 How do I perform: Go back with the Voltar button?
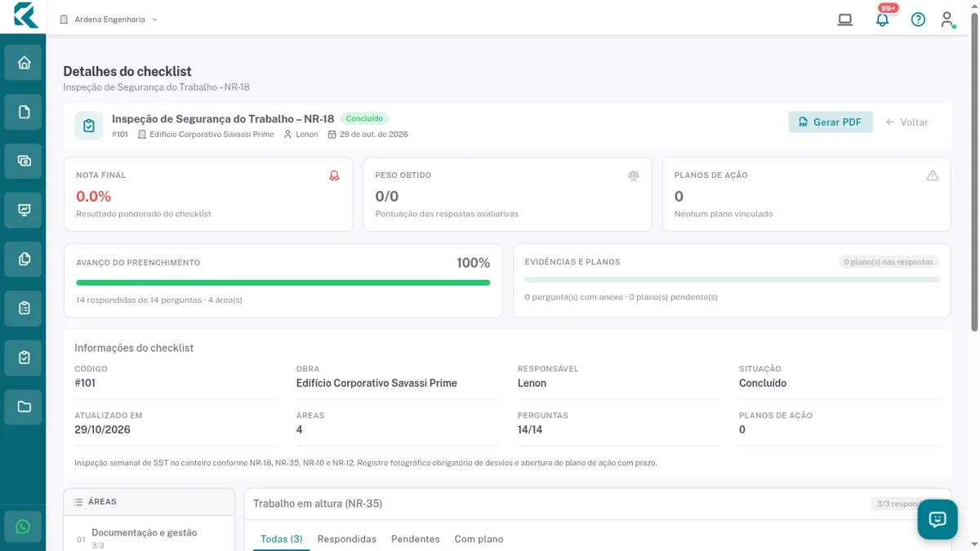[x=907, y=122]
